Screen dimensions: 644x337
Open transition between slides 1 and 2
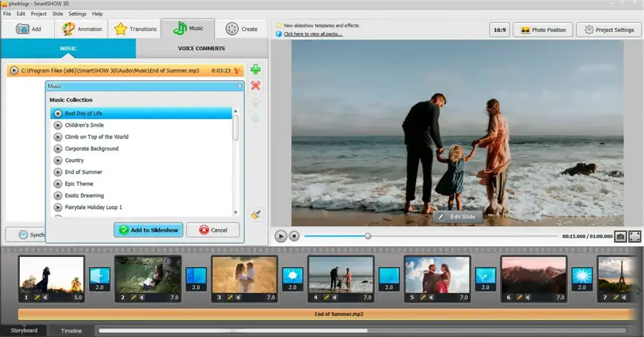[100, 279]
